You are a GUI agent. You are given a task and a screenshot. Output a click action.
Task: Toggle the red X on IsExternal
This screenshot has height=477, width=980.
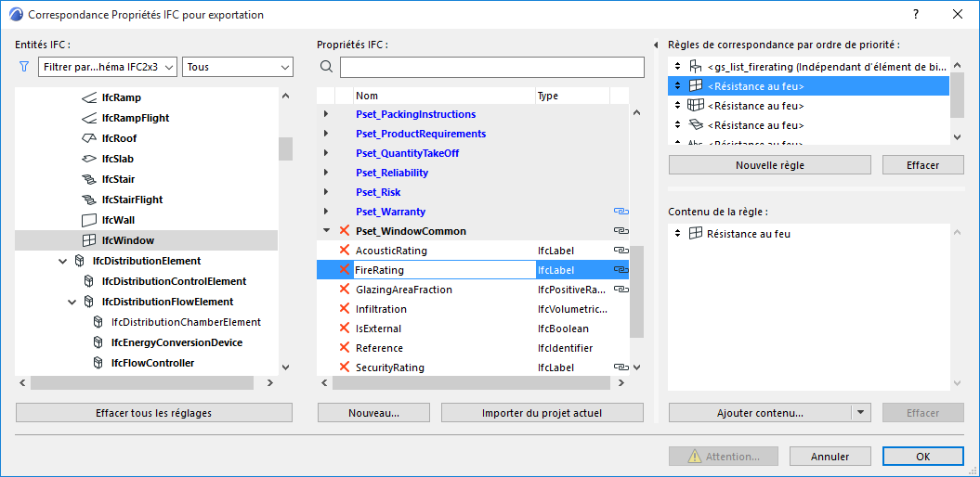(x=345, y=329)
